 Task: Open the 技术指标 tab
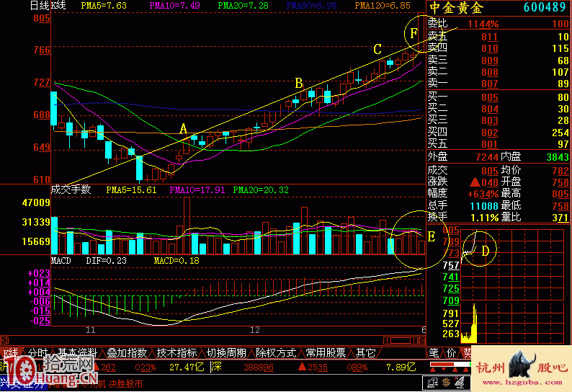pyautogui.click(x=176, y=352)
